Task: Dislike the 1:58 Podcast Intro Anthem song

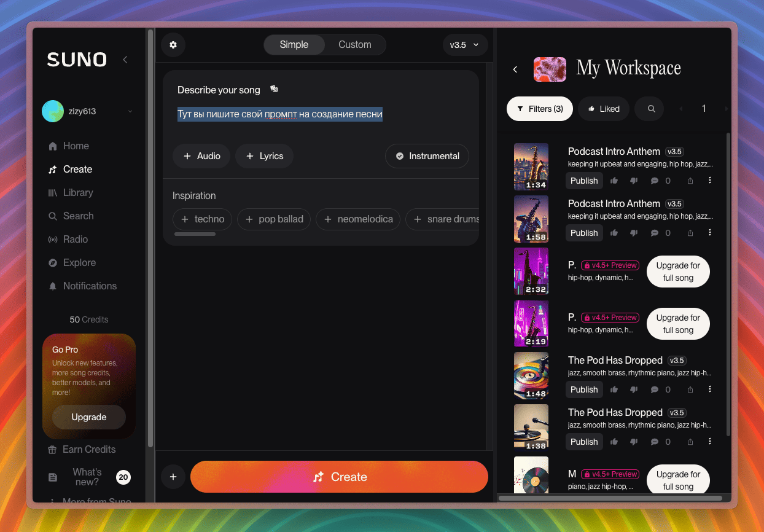Action: [x=634, y=233]
